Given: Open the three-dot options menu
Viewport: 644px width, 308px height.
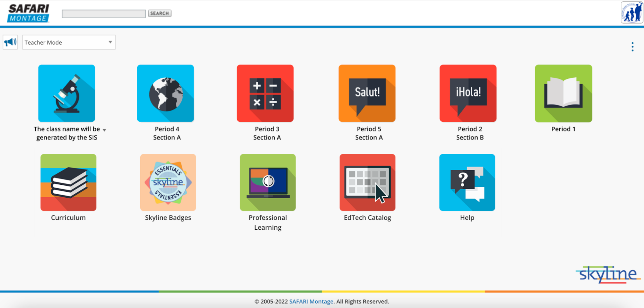Looking at the screenshot, I should [x=632, y=47].
